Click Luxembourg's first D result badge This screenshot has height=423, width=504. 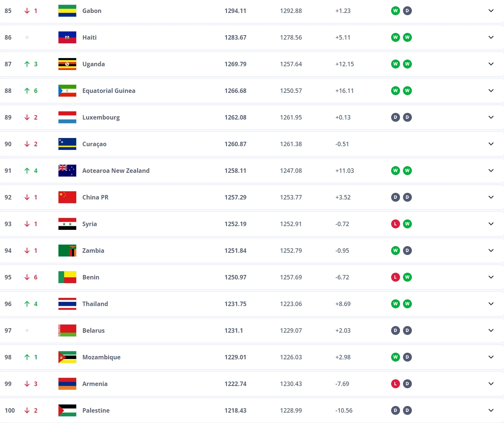pos(396,117)
